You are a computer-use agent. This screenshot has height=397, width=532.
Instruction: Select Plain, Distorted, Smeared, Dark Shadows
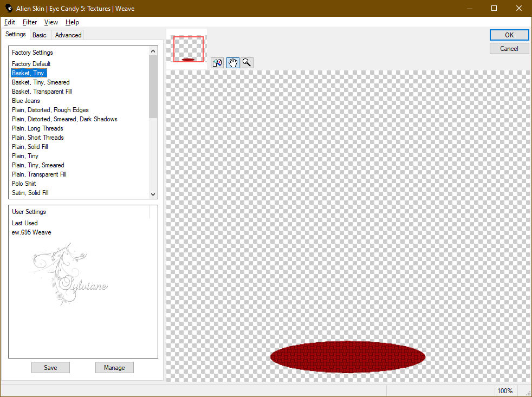pos(64,119)
